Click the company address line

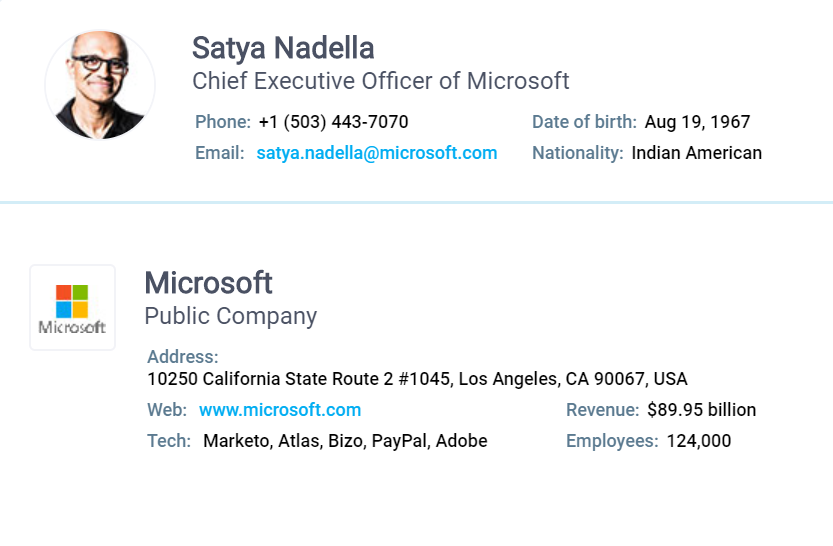coord(417,379)
